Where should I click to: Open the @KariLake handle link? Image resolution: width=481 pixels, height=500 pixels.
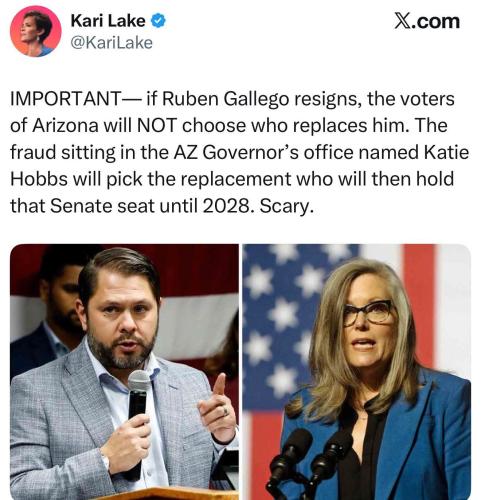[112, 43]
